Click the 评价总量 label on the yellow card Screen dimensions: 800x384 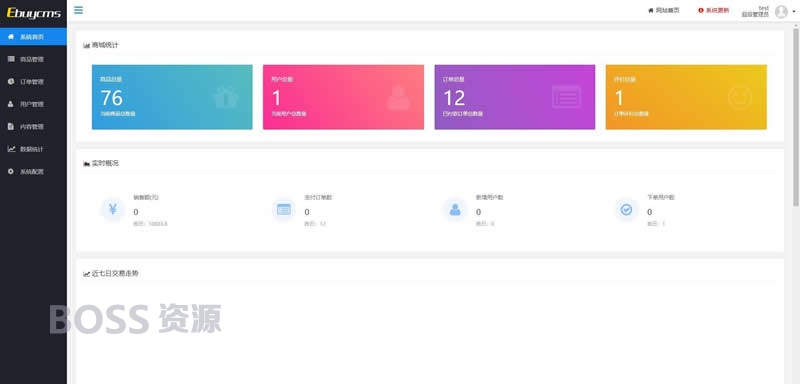(625, 79)
